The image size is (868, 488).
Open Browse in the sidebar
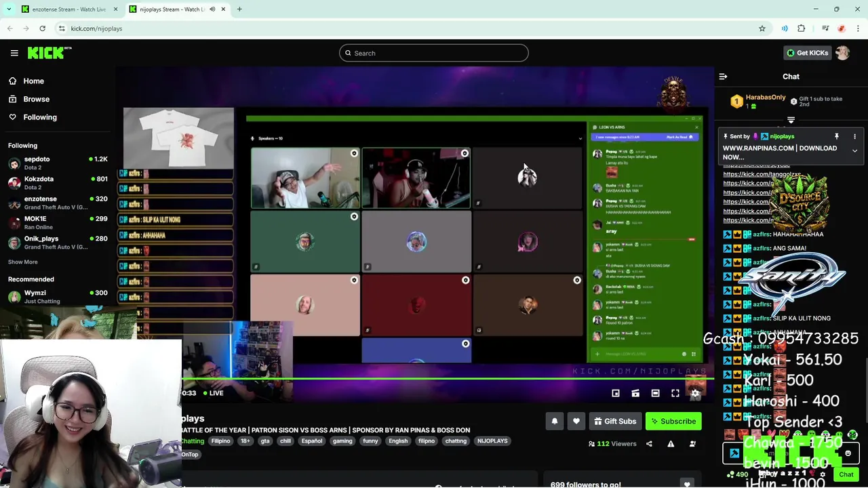[36, 99]
